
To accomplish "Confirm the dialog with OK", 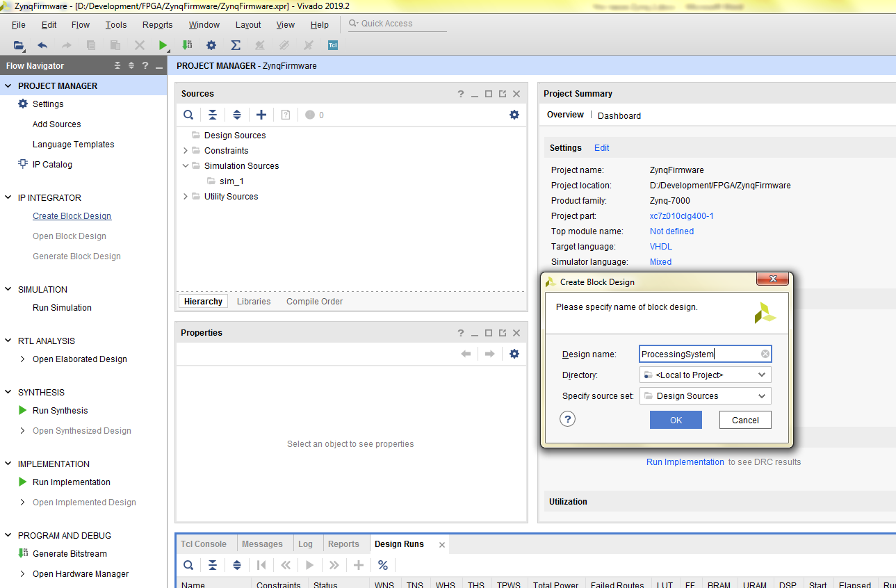I will point(676,420).
